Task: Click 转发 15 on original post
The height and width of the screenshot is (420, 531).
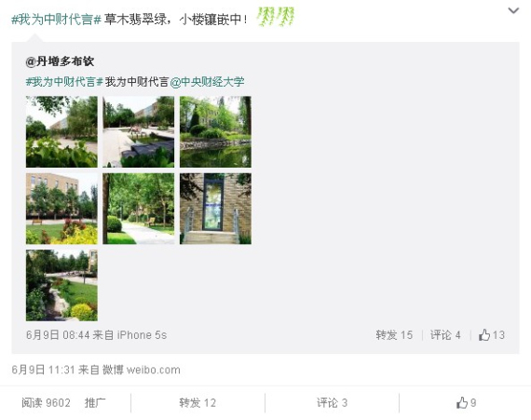Action: (394, 335)
